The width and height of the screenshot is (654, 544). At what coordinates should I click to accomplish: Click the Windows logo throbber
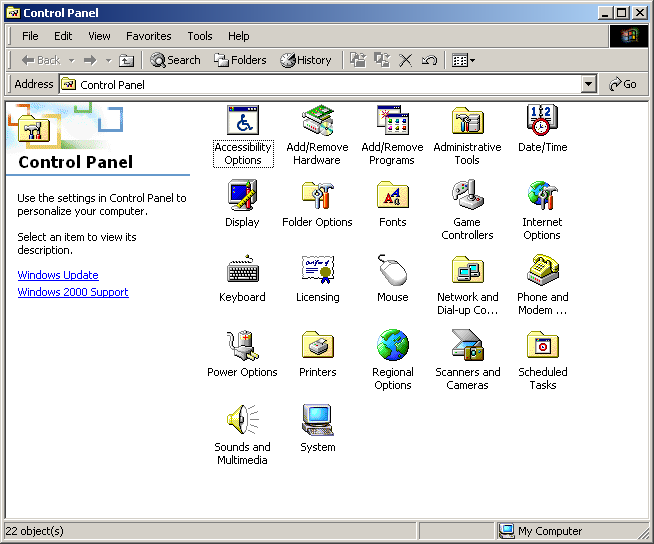coord(629,36)
